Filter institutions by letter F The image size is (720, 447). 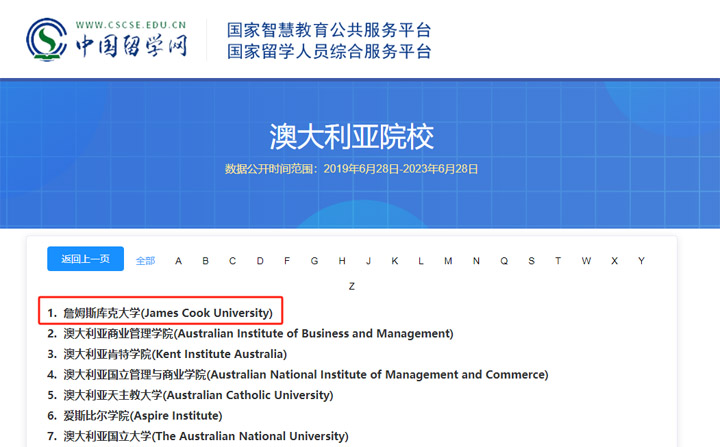click(287, 261)
